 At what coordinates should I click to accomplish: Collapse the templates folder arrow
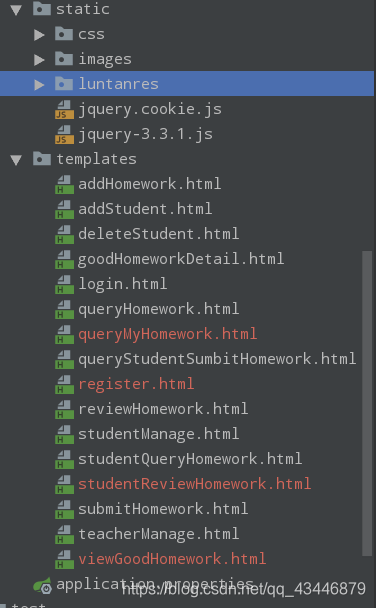click(16, 160)
